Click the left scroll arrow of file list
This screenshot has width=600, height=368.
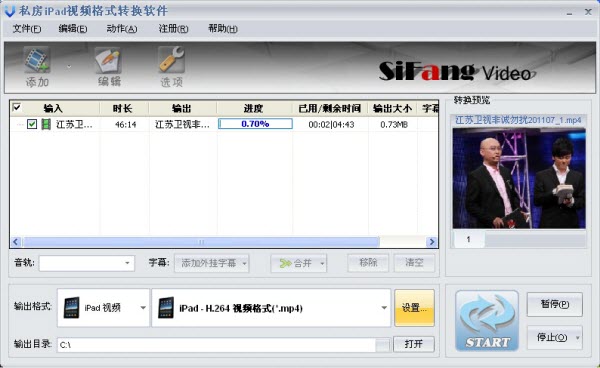coord(16,242)
